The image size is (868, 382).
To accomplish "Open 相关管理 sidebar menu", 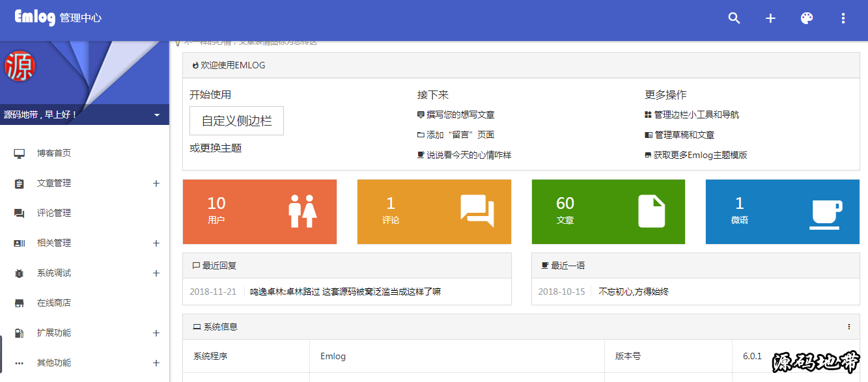I will point(54,243).
